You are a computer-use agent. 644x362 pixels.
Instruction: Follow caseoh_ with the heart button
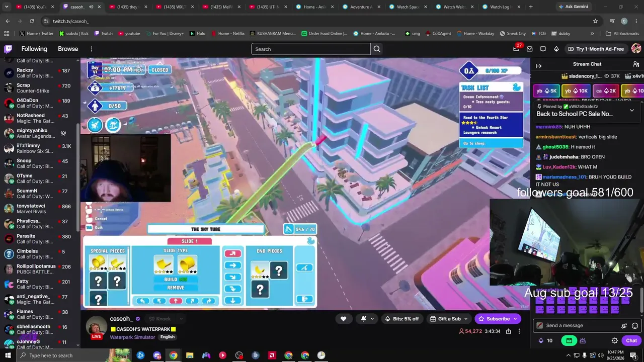coord(344,319)
